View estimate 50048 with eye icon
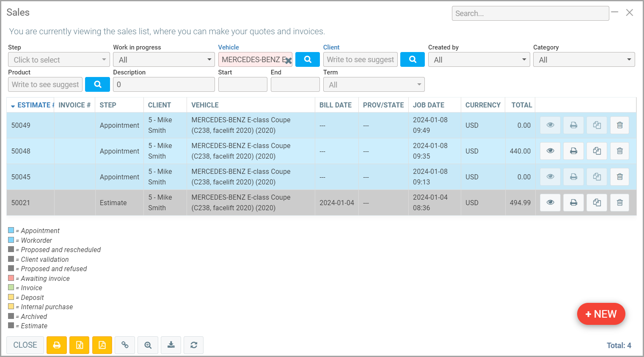Screen dimensions: 644x357 pyautogui.click(x=550, y=151)
